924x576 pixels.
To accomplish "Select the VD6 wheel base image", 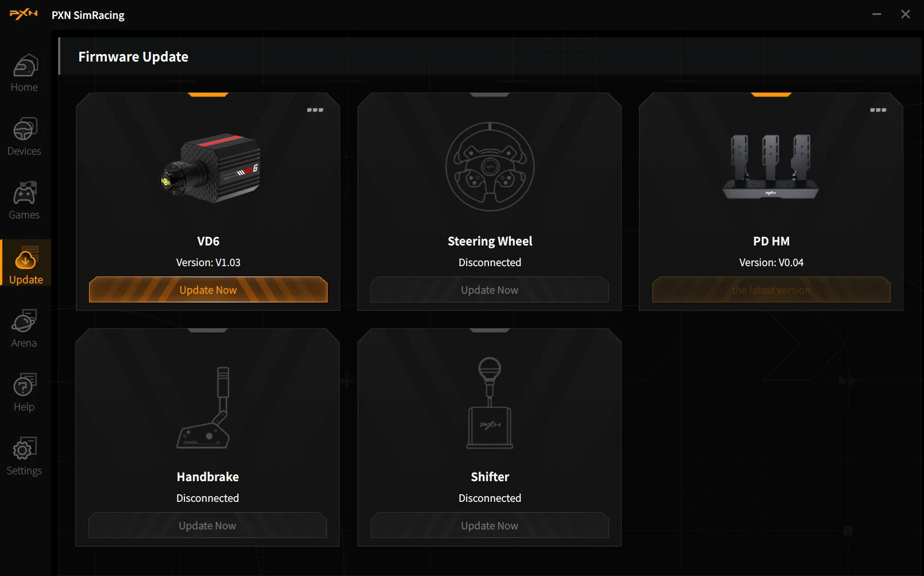I will 210,168.
